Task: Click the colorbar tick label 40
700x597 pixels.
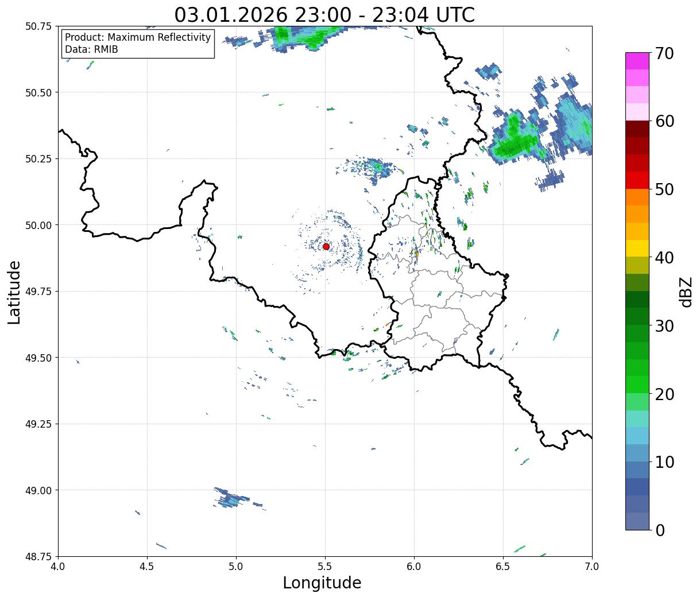Action: click(664, 258)
